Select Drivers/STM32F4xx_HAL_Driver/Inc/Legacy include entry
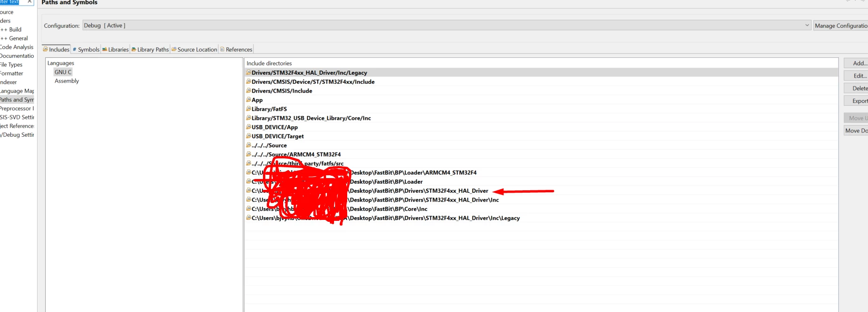868x312 pixels. pos(541,72)
